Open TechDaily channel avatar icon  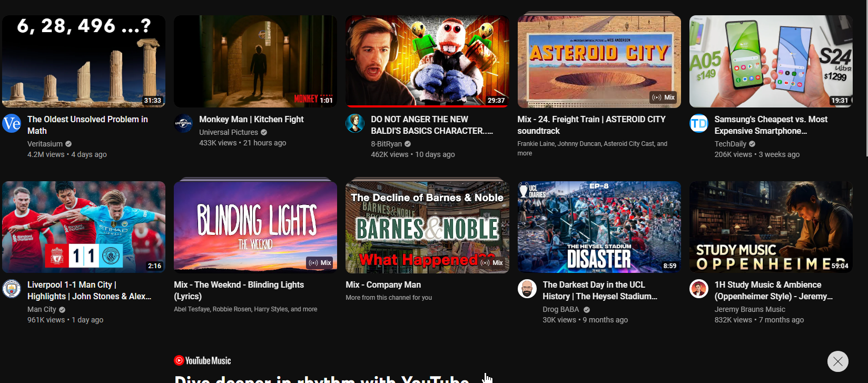699,124
